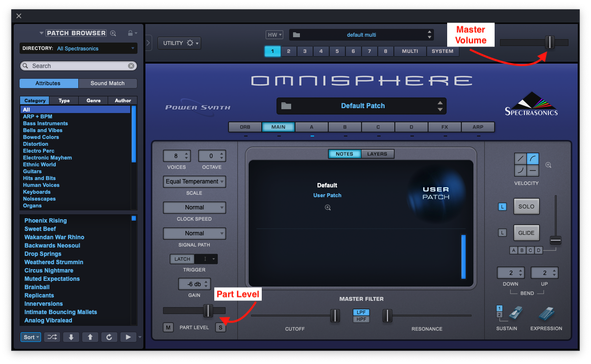Select previous patch with the up arrow
The image size is (591, 364).
pos(90,337)
